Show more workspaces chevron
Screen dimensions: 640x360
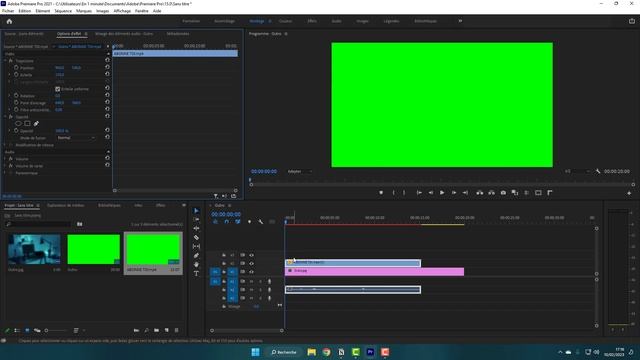pyautogui.click(x=460, y=21)
